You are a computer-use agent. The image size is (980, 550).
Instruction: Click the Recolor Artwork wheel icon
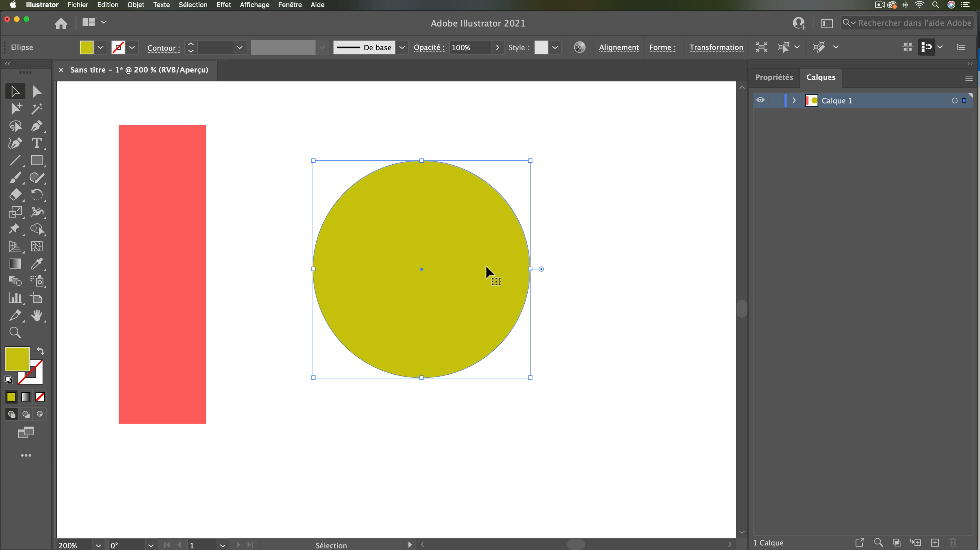(x=579, y=47)
